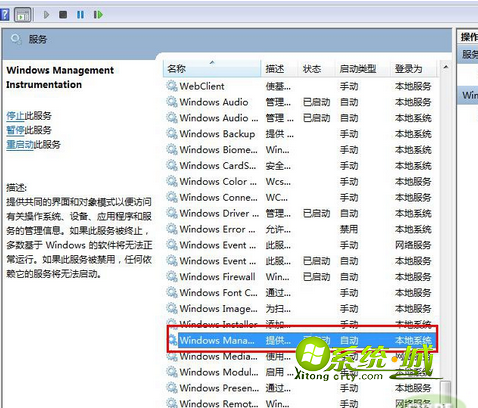Select the Windows Error service name
Image resolution: width=478 pixels, height=408 pixels.
pos(218,229)
